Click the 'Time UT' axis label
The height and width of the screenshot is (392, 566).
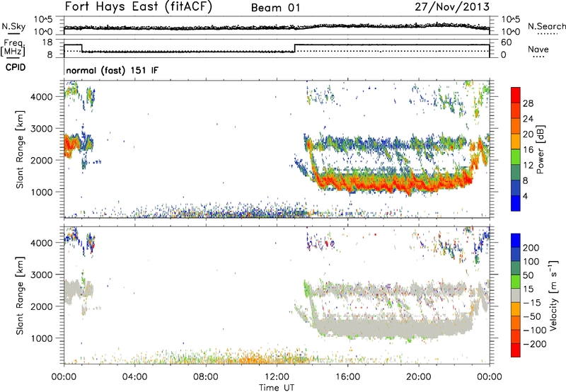(x=277, y=387)
